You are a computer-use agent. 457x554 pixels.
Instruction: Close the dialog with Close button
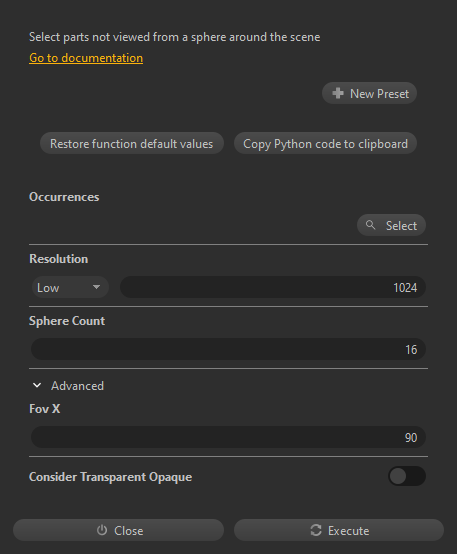(x=118, y=530)
